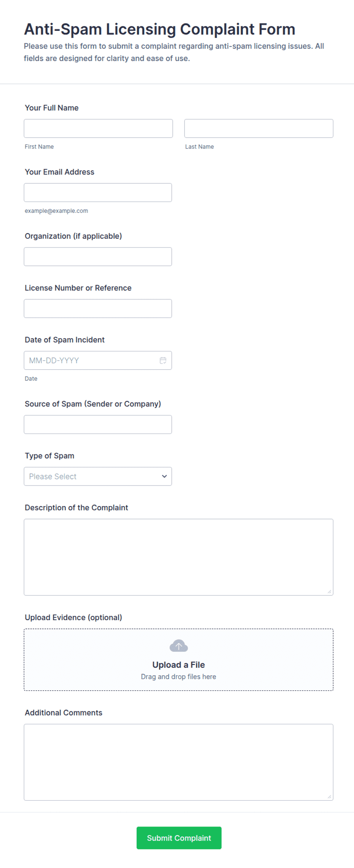This screenshot has height=868, width=354.
Task: Select the Your Email Address input
Action: [98, 193]
